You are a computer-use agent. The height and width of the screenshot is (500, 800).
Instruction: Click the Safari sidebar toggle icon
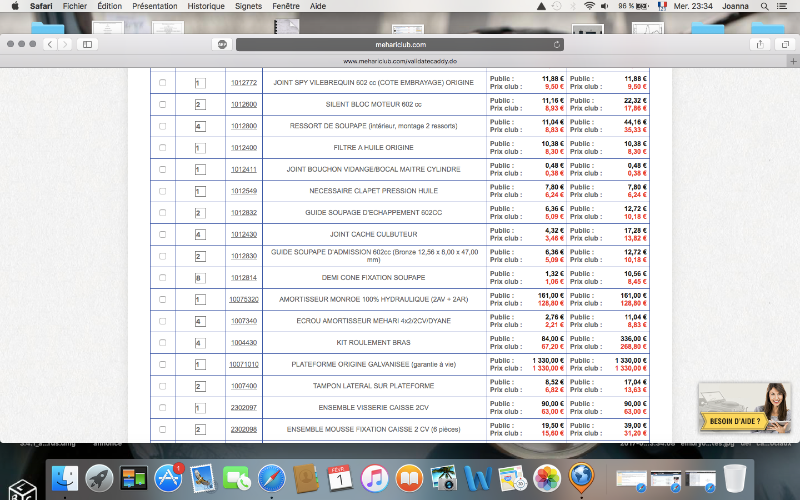[x=87, y=44]
